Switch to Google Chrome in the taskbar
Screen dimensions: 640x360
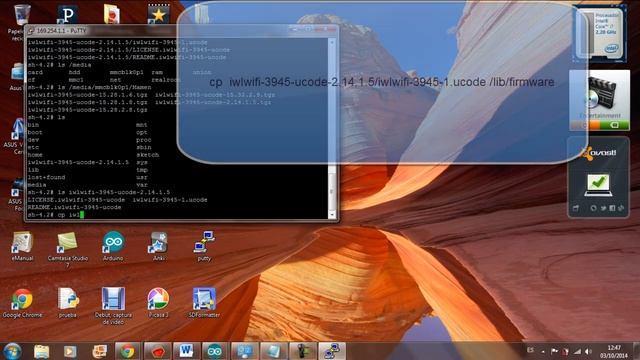(x=127, y=351)
